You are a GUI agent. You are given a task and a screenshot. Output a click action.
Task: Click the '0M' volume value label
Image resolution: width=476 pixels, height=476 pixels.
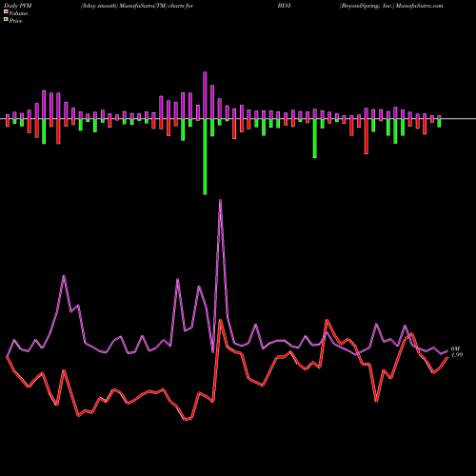[x=455, y=349]
